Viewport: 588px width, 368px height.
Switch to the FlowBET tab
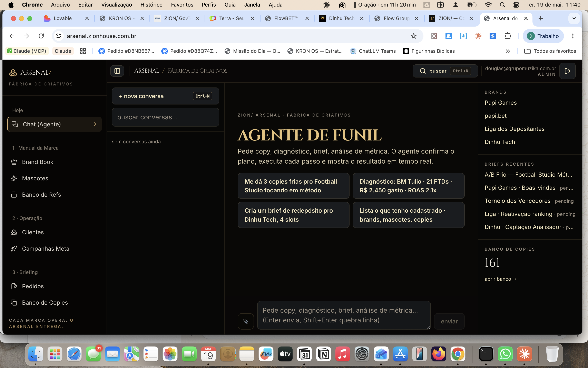(287, 18)
